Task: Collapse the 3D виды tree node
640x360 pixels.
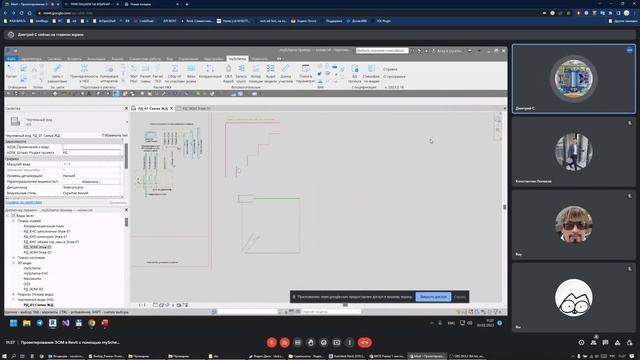Action: (13, 263)
